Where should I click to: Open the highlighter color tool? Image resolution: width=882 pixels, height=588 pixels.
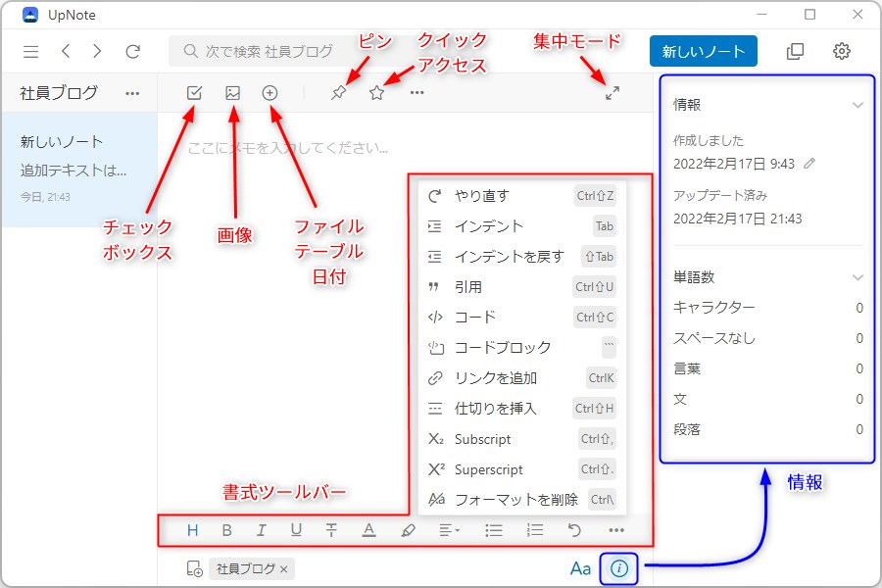pos(409,530)
